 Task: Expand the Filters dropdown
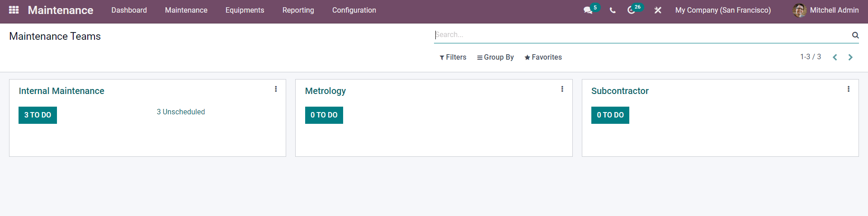[453, 57]
